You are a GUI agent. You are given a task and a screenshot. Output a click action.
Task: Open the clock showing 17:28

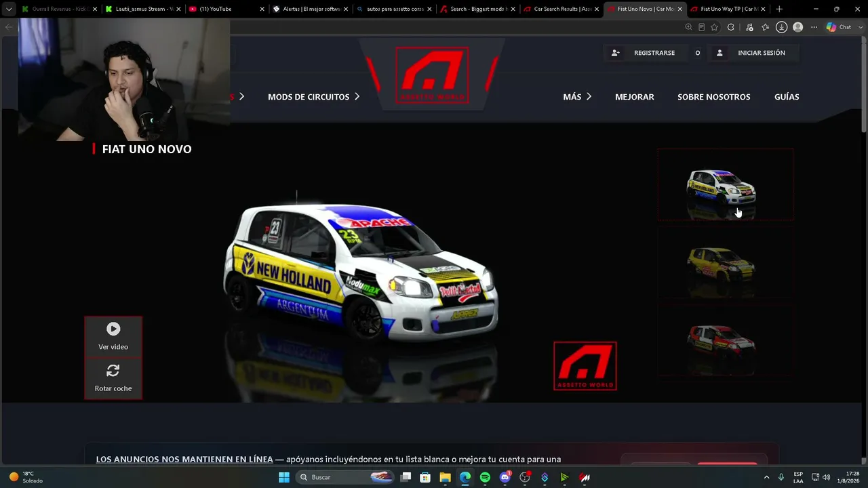tap(848, 477)
